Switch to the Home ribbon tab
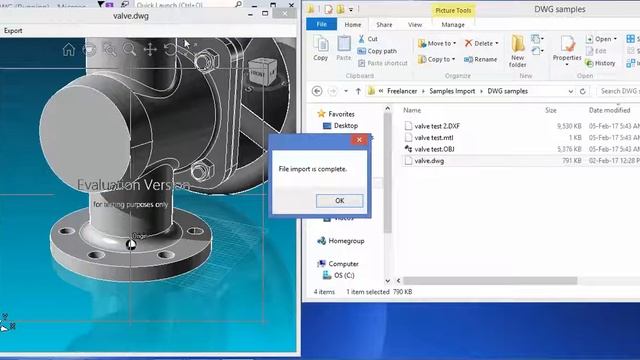The image size is (640, 360). (353, 25)
